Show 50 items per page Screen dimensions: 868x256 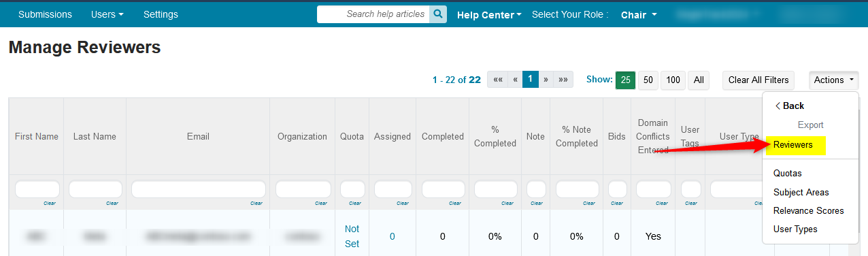648,80
